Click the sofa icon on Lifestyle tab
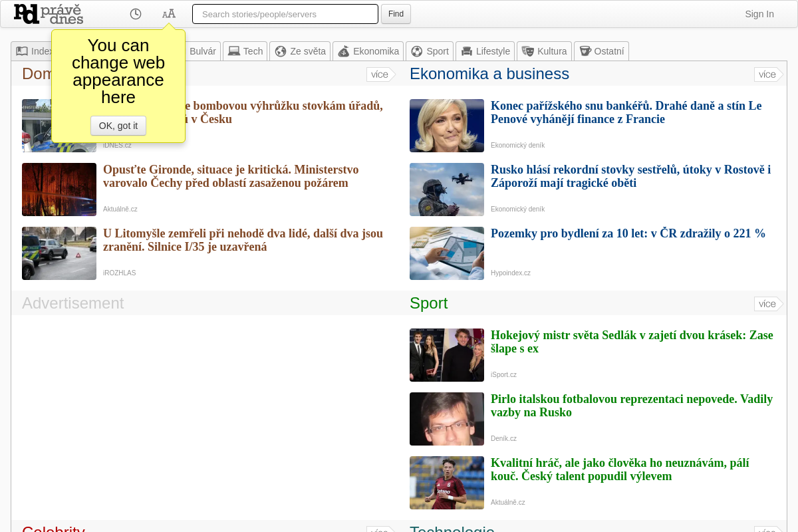The height and width of the screenshot is (532, 798). (x=467, y=51)
